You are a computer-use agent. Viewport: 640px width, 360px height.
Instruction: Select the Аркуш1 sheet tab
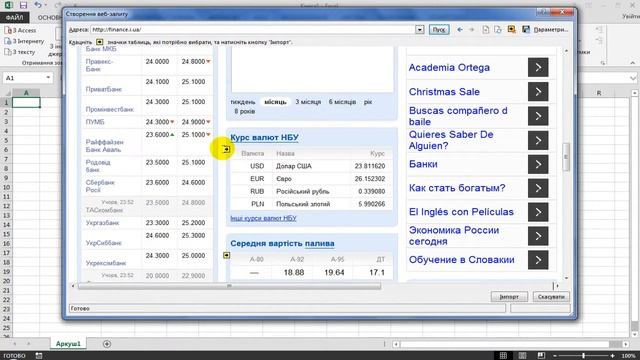point(68,344)
